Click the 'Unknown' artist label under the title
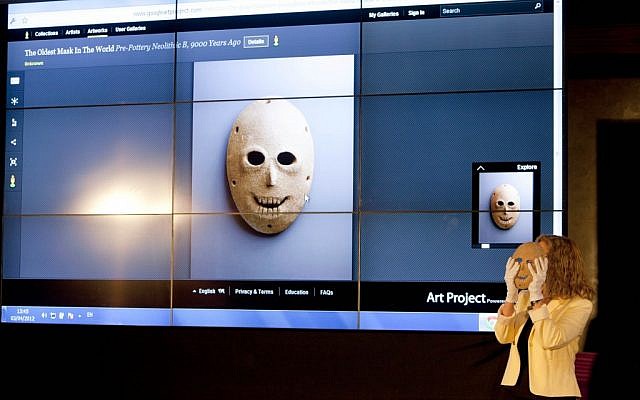This screenshot has width=640, height=400. [x=34, y=64]
